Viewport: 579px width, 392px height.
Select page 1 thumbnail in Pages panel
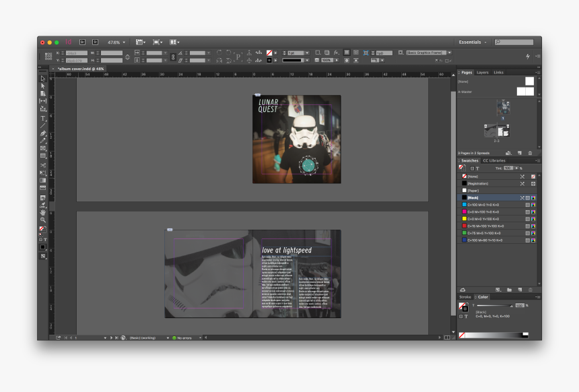click(x=503, y=108)
